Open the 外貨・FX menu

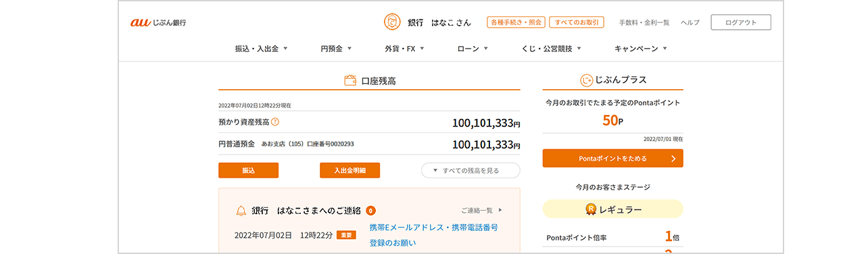(x=404, y=49)
